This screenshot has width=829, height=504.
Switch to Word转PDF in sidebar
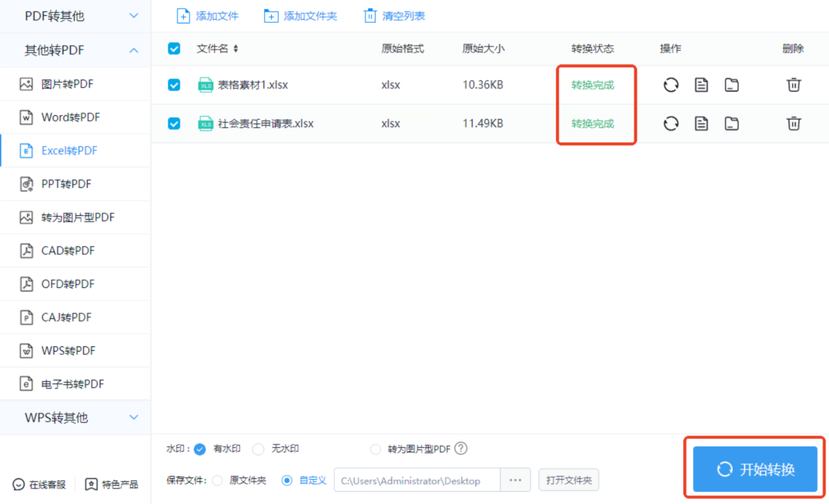pyautogui.click(x=70, y=117)
